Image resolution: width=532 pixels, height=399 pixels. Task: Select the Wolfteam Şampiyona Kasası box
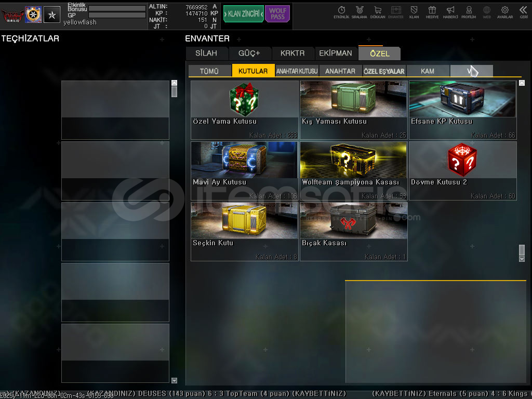353,170
